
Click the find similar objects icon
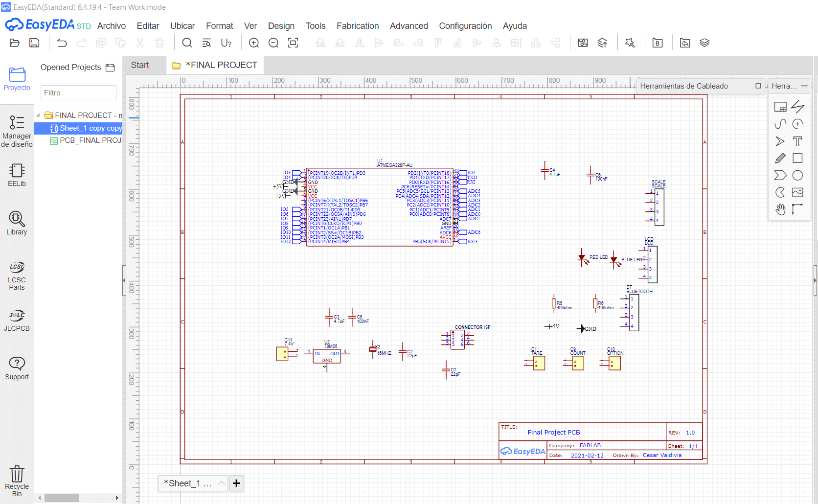point(206,43)
